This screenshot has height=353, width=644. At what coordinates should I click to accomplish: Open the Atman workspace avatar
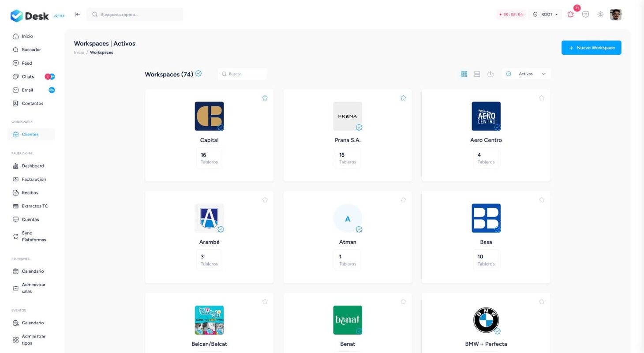(x=348, y=218)
